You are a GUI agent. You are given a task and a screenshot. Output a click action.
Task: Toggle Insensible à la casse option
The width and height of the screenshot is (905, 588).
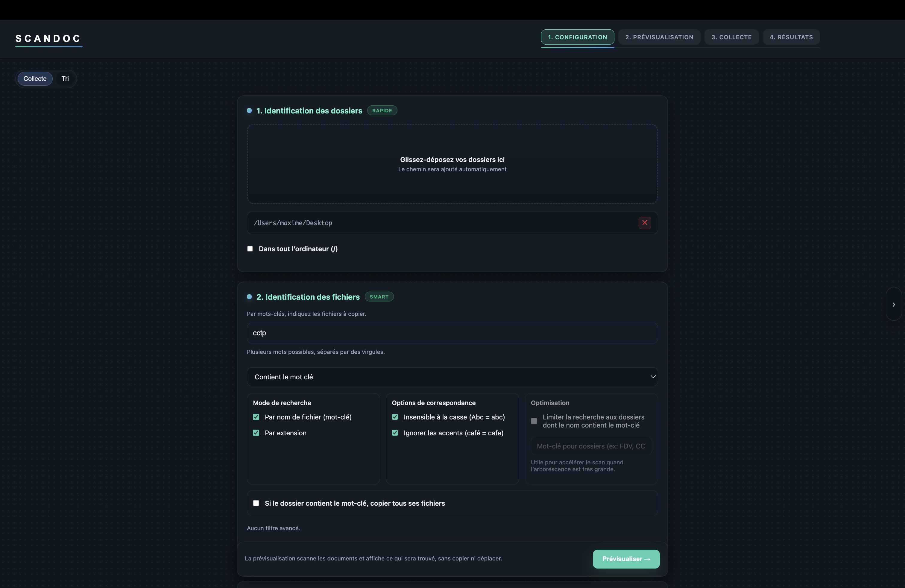(395, 417)
